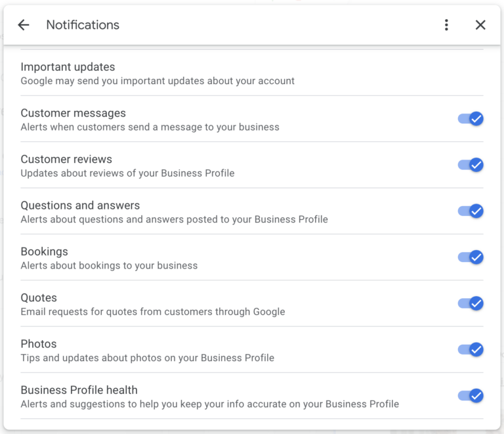Disable the Customer messages toggle

coord(471,119)
